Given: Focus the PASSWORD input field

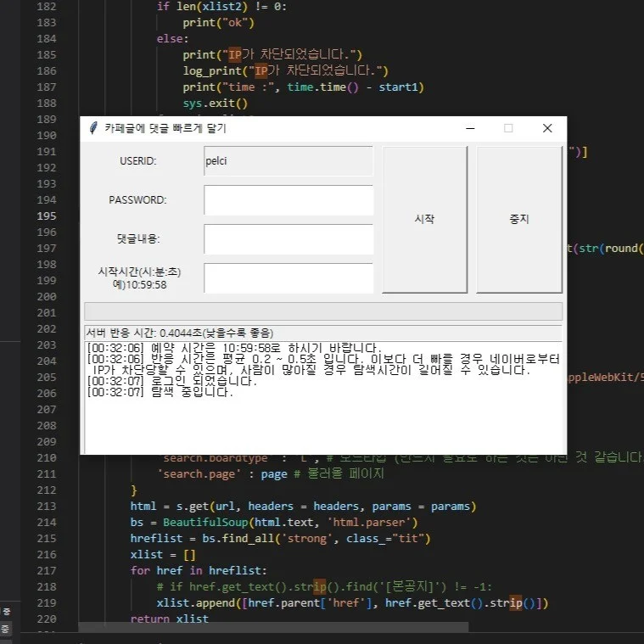Looking at the screenshot, I should coord(288,200).
